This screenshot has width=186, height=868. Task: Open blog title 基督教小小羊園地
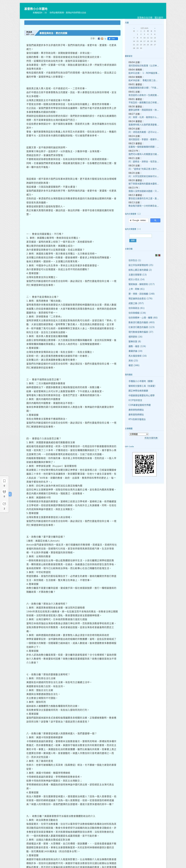click(x=36, y=9)
